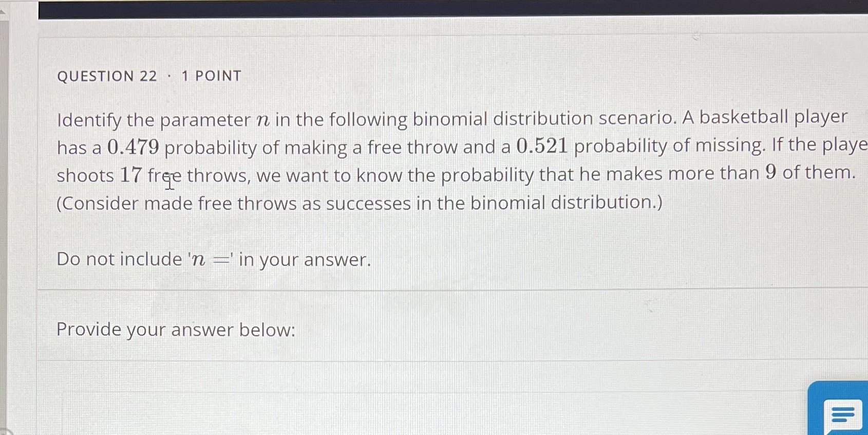This screenshot has width=868, height=435.
Task: Click the dark browser bar above the page
Action: coord(437,8)
